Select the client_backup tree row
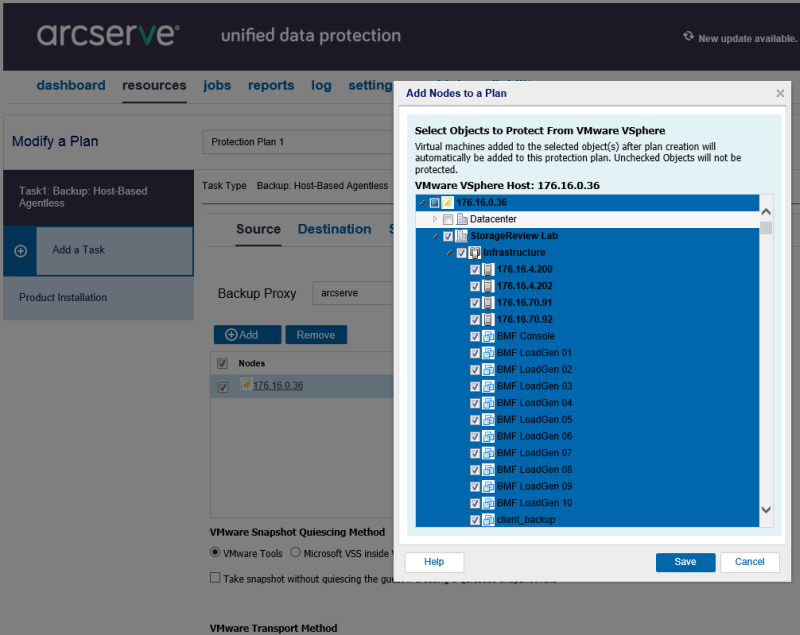The height and width of the screenshot is (635, 800). (x=587, y=520)
